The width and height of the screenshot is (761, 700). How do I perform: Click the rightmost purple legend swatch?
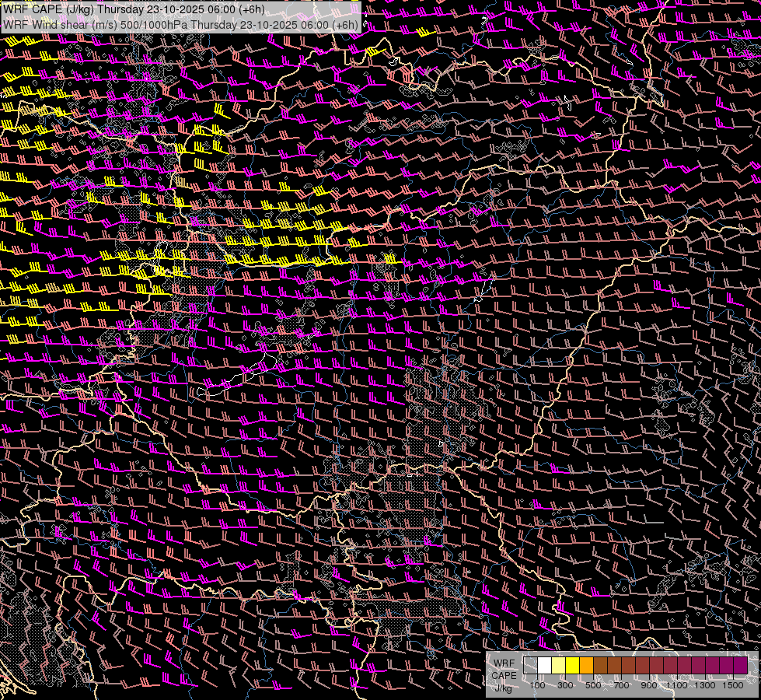[740, 666]
